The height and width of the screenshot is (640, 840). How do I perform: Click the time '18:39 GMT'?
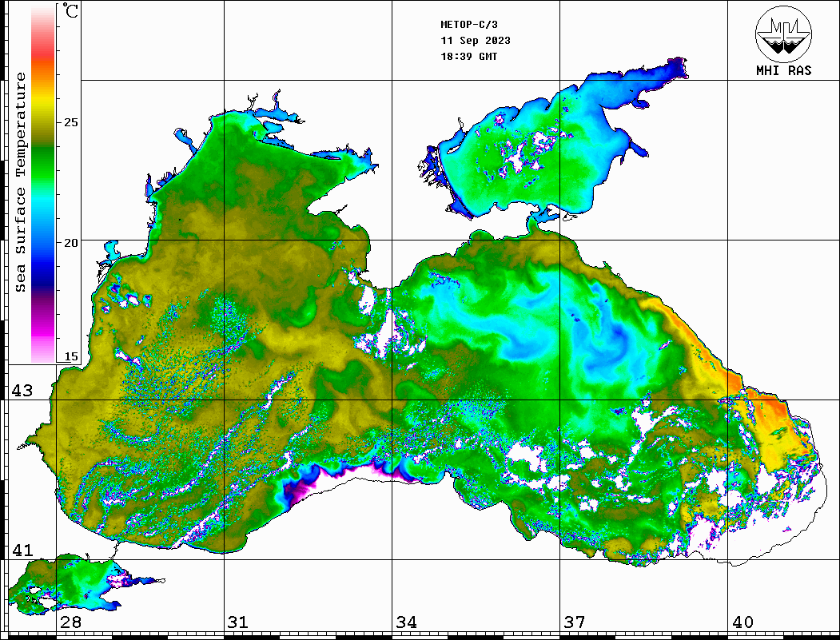[468, 57]
